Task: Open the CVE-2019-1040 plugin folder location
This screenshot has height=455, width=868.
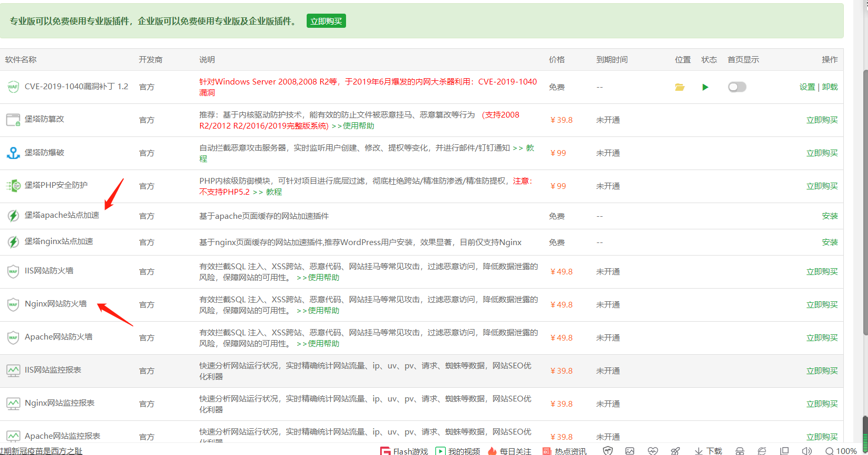Action: [680, 87]
